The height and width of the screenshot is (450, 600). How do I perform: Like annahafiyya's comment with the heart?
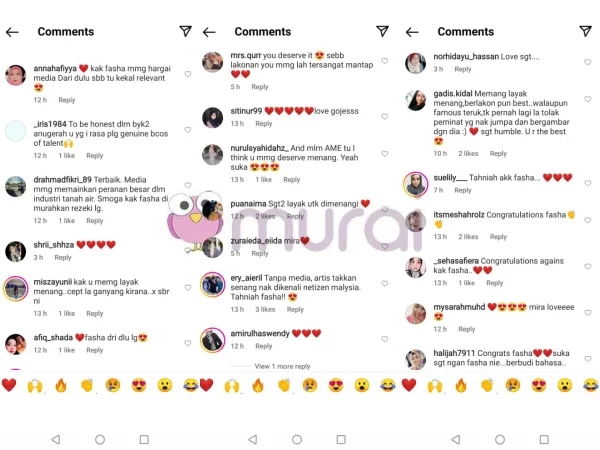click(188, 74)
